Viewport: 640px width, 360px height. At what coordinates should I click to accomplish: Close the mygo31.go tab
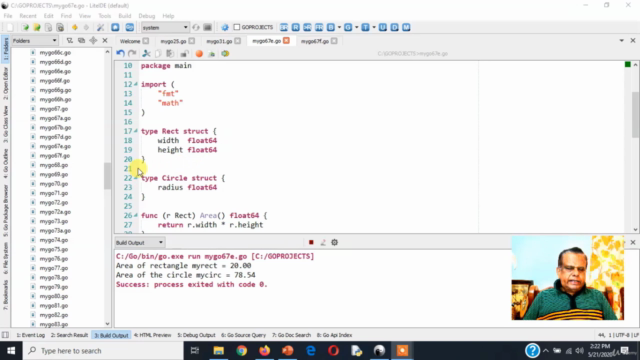[x=238, y=41]
